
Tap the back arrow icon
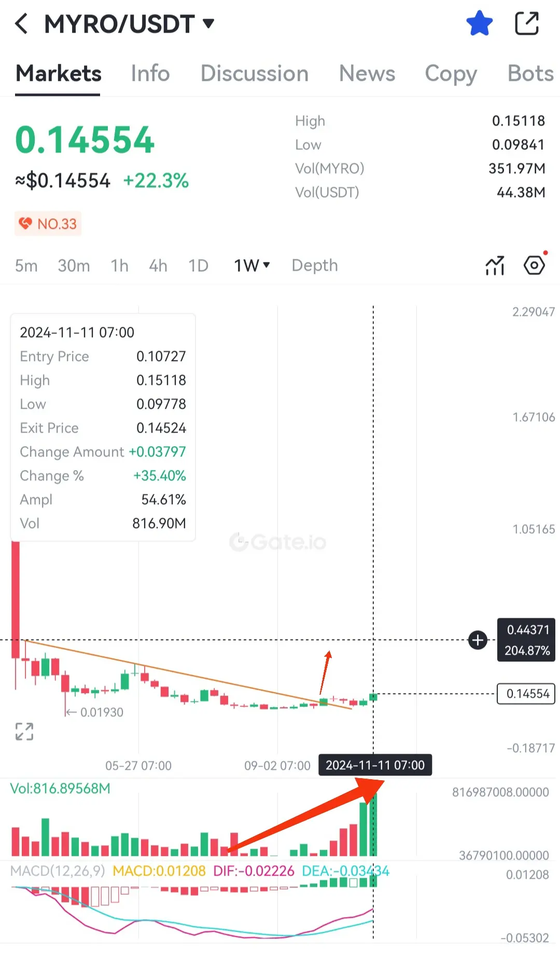tap(21, 24)
